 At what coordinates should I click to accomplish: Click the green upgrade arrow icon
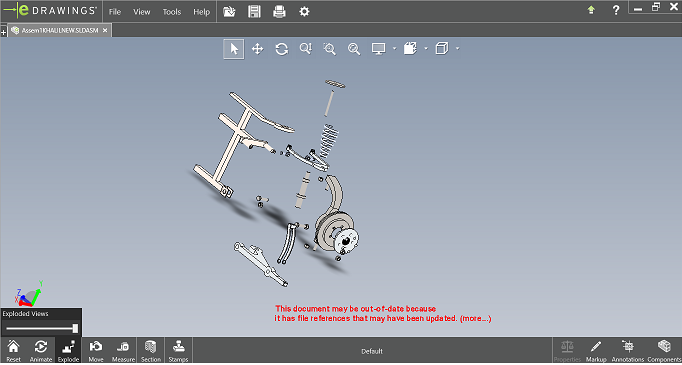(591, 10)
